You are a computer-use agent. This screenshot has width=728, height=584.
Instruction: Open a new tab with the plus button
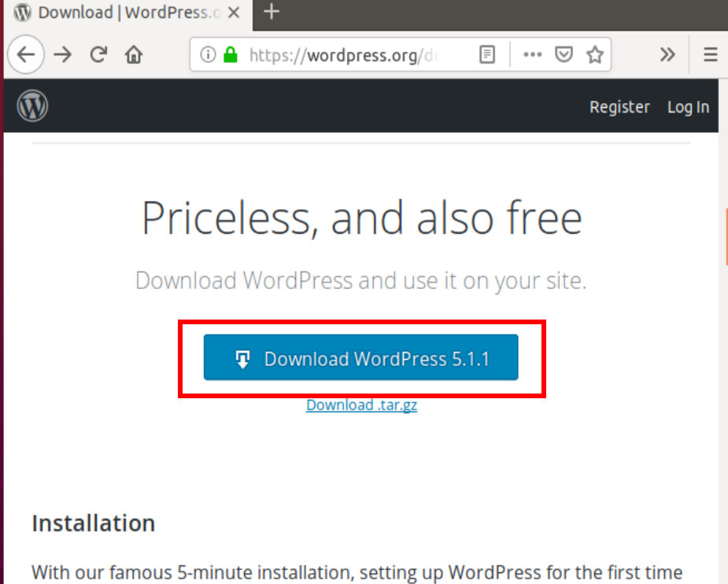(x=272, y=12)
